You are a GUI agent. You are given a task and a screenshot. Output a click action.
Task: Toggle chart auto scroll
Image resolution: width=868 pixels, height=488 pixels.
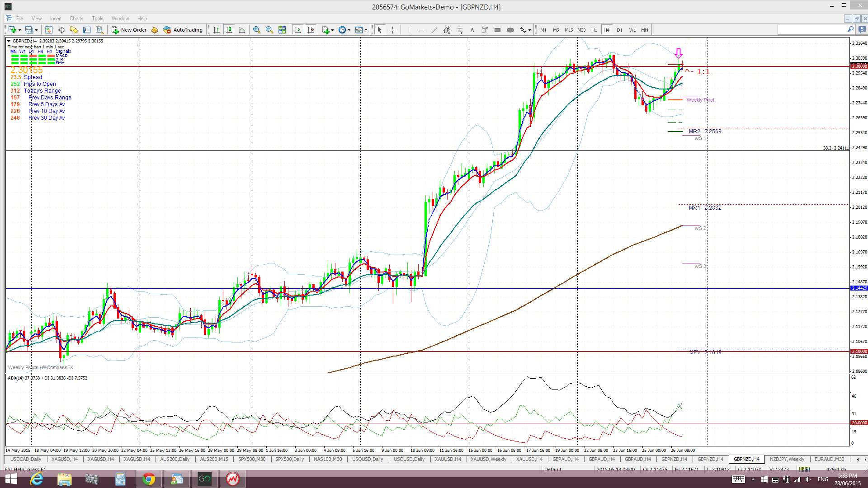[x=297, y=30]
